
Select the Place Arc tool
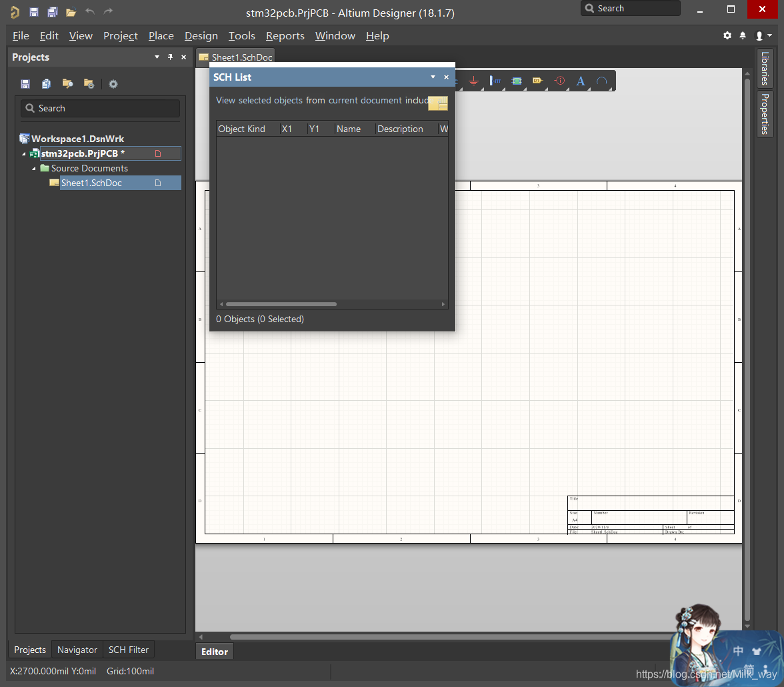[602, 81]
